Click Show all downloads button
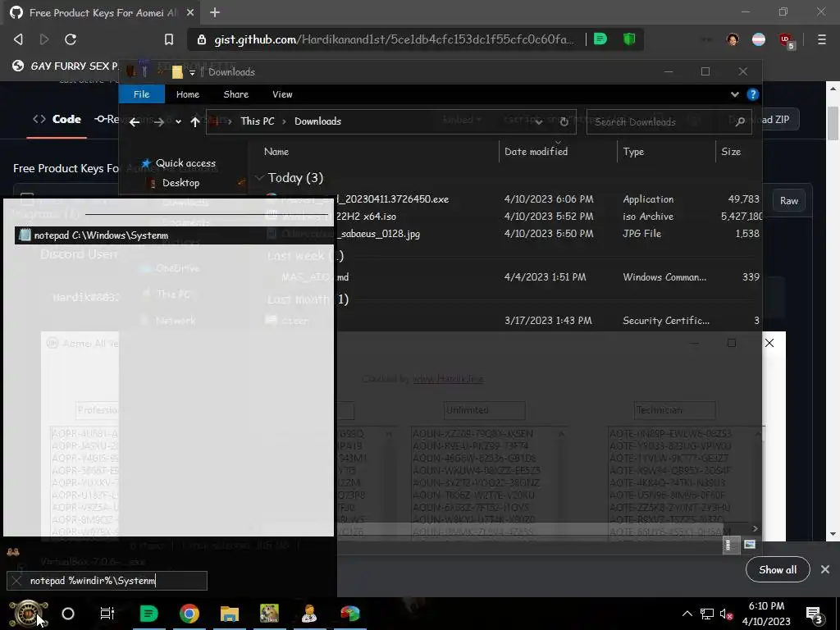840x630 pixels. pyautogui.click(x=778, y=570)
